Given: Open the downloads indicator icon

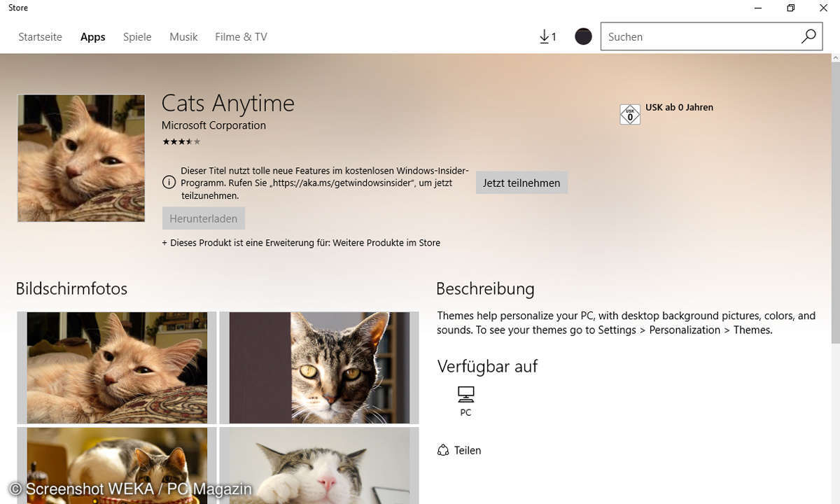Looking at the screenshot, I should pyautogui.click(x=548, y=36).
